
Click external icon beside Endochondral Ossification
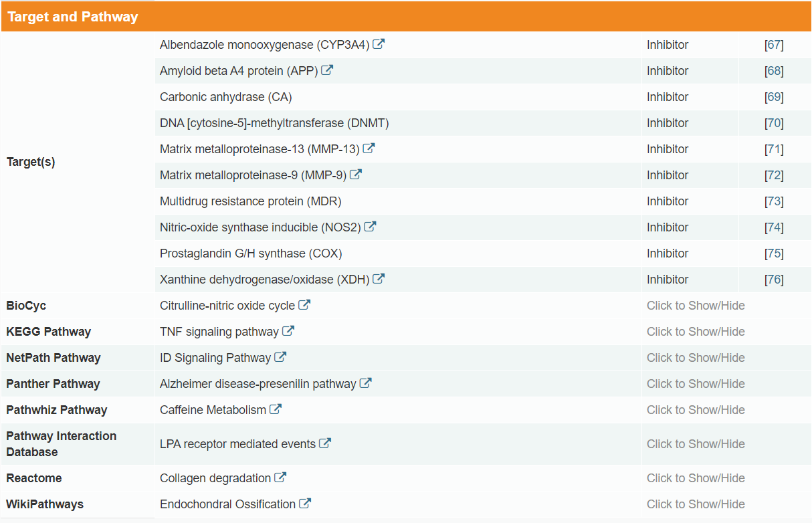(x=305, y=504)
